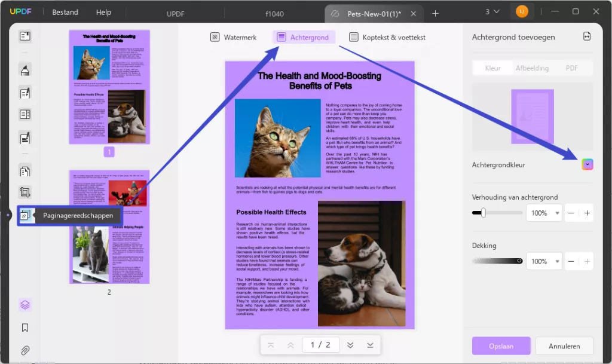Click the document title 'The Health and Mood-Boosting'
The image size is (612, 364).
(x=319, y=76)
